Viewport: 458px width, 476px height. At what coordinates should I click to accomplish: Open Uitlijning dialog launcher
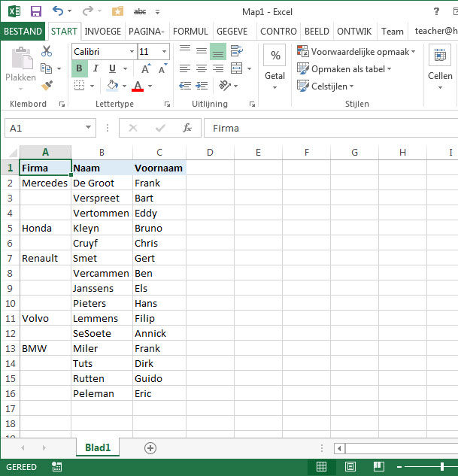(x=252, y=104)
